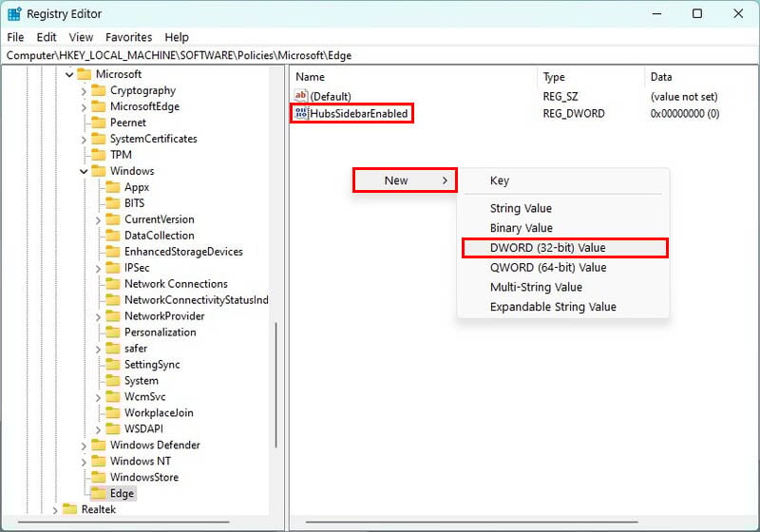Expand the IPSec key
This screenshot has height=532, width=760.
tap(99, 269)
